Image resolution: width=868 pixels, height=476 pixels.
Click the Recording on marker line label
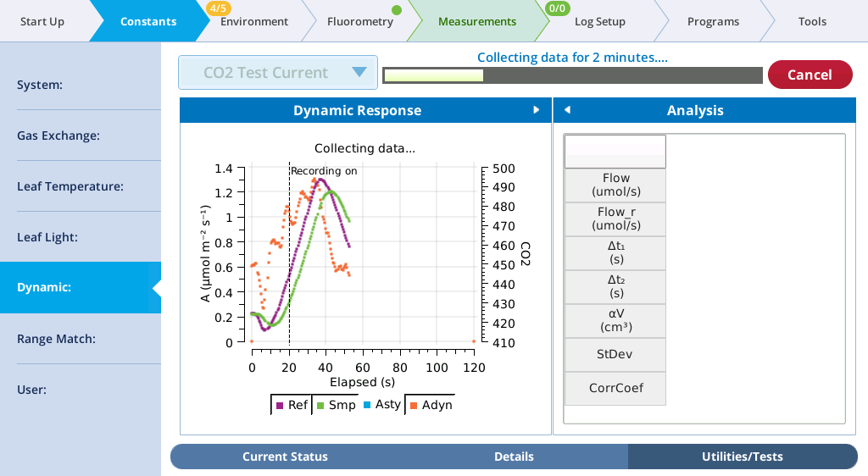324,171
